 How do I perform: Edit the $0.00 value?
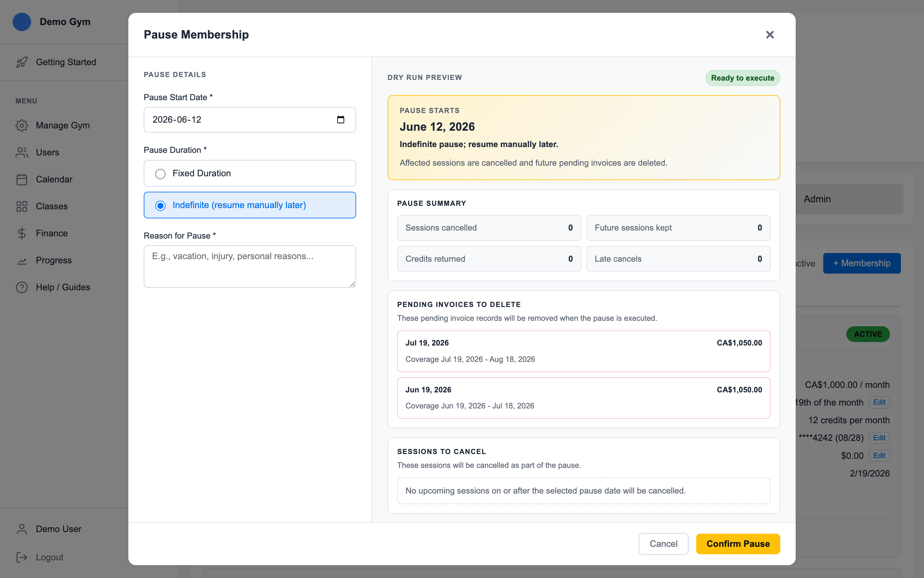[879, 455]
